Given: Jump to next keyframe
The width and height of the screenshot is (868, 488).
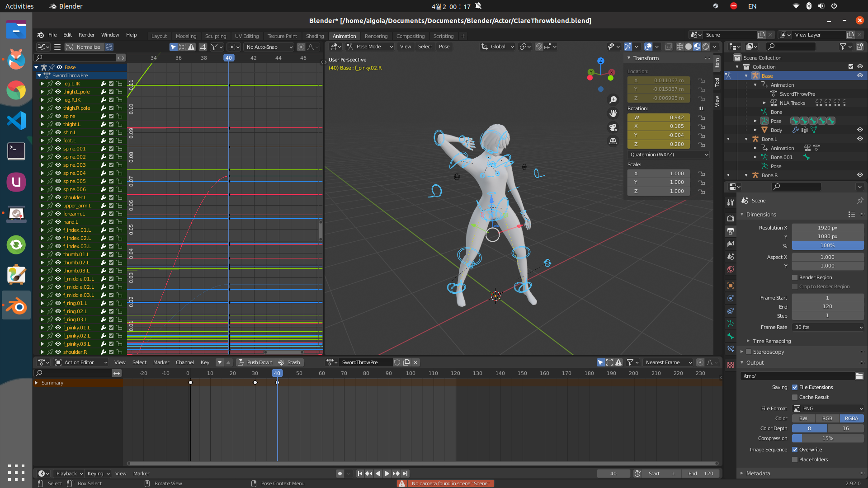Looking at the screenshot, I should click(396, 474).
